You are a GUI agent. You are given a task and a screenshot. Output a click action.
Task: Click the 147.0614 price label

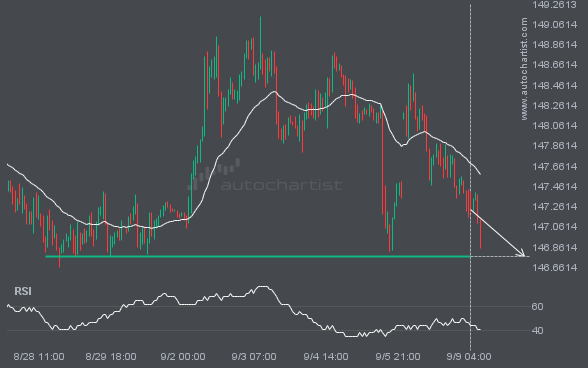pyautogui.click(x=554, y=227)
